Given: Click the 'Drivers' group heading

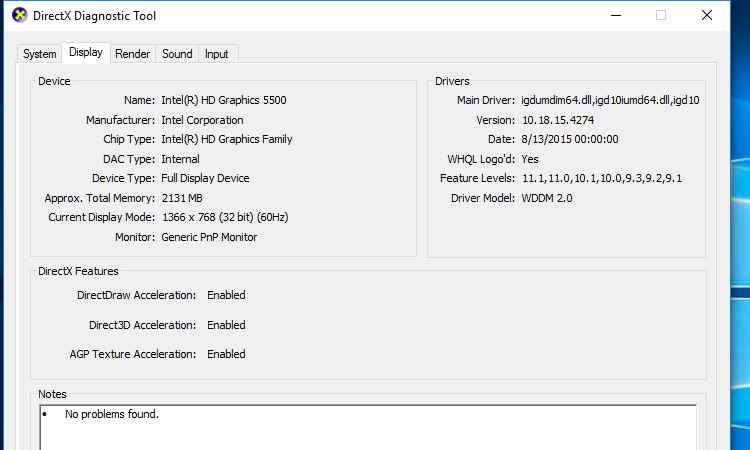Looking at the screenshot, I should 452,81.
